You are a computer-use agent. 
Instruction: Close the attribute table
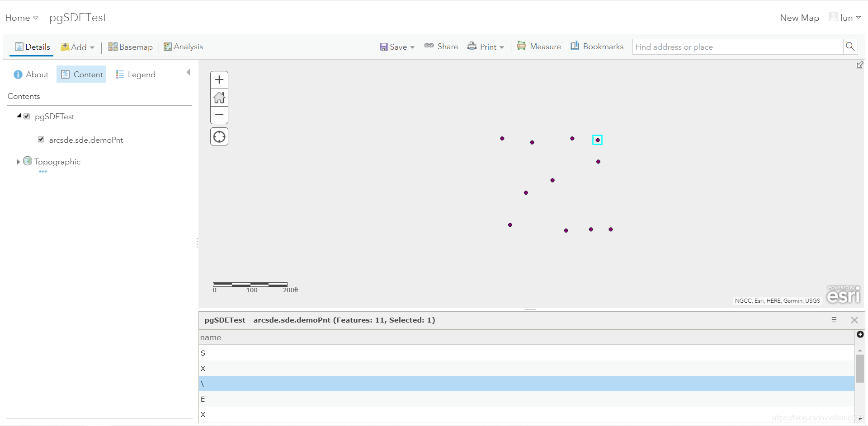pos(854,320)
